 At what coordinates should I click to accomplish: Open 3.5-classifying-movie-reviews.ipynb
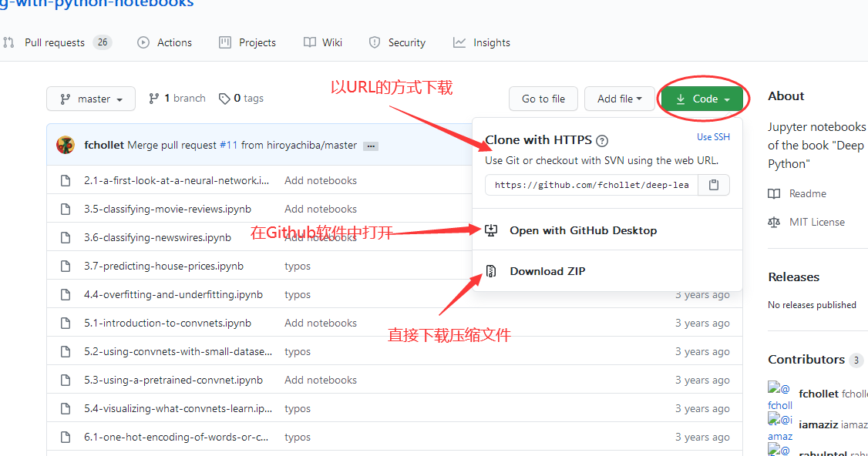click(168, 210)
